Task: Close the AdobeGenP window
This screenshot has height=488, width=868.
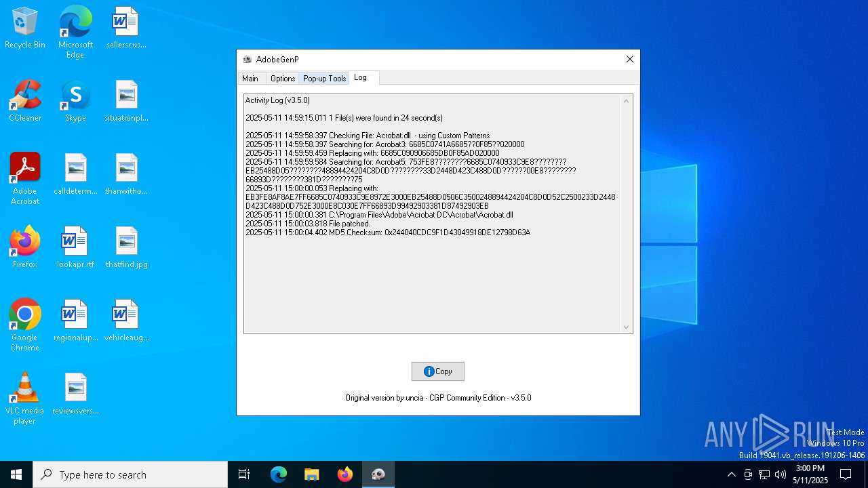Action: point(629,59)
